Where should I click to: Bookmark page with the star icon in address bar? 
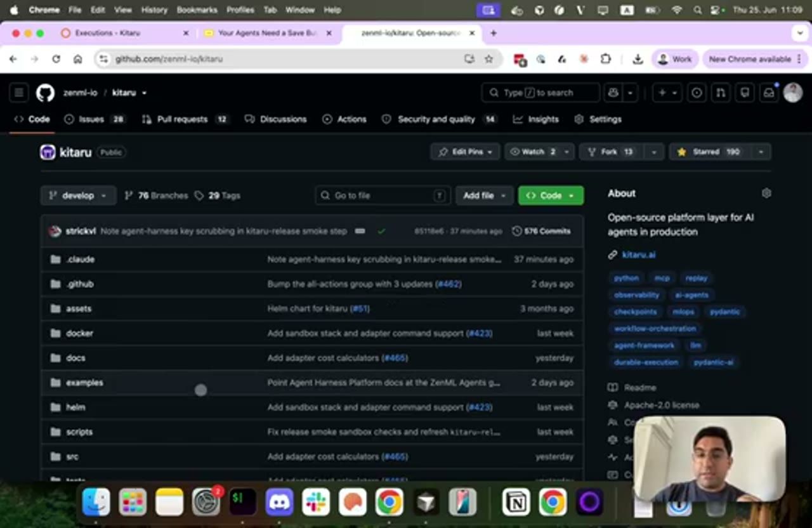488,59
